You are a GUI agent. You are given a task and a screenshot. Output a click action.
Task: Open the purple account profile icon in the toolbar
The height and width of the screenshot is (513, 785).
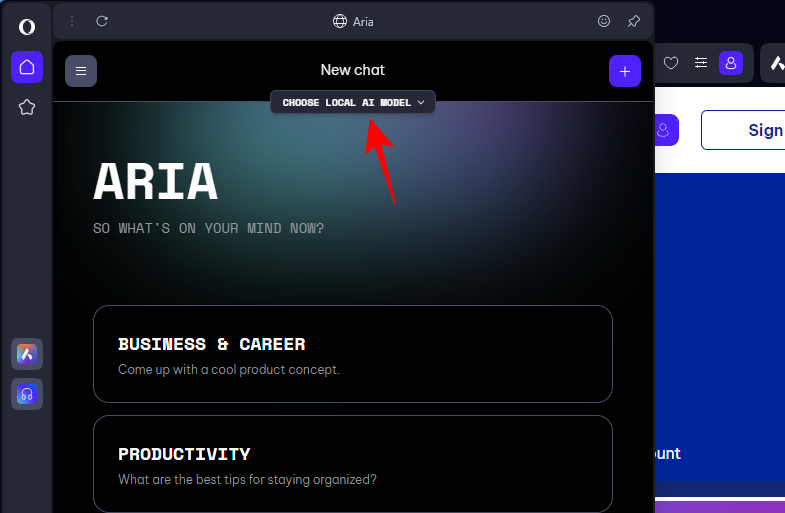pyautogui.click(x=731, y=63)
